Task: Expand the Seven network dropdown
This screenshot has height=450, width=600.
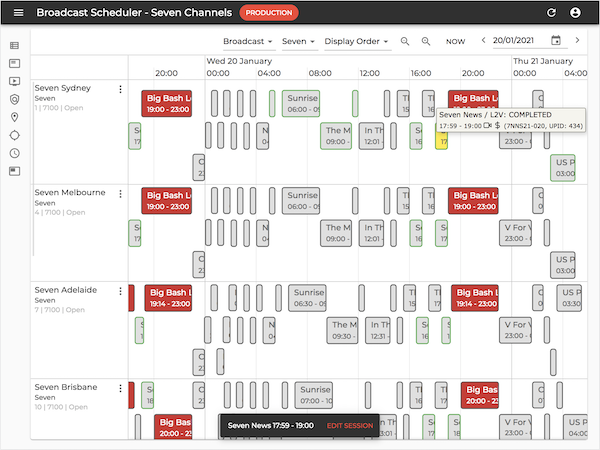Action: tap(298, 41)
